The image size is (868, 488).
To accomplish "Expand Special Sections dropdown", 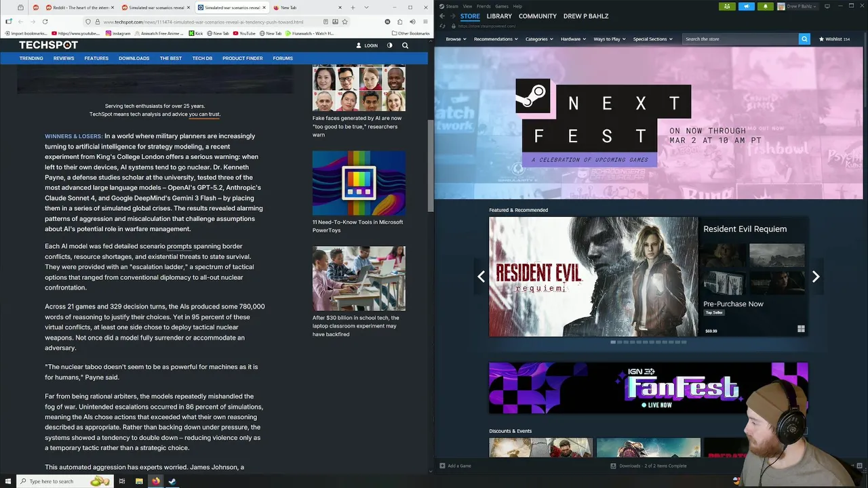I will click(652, 39).
